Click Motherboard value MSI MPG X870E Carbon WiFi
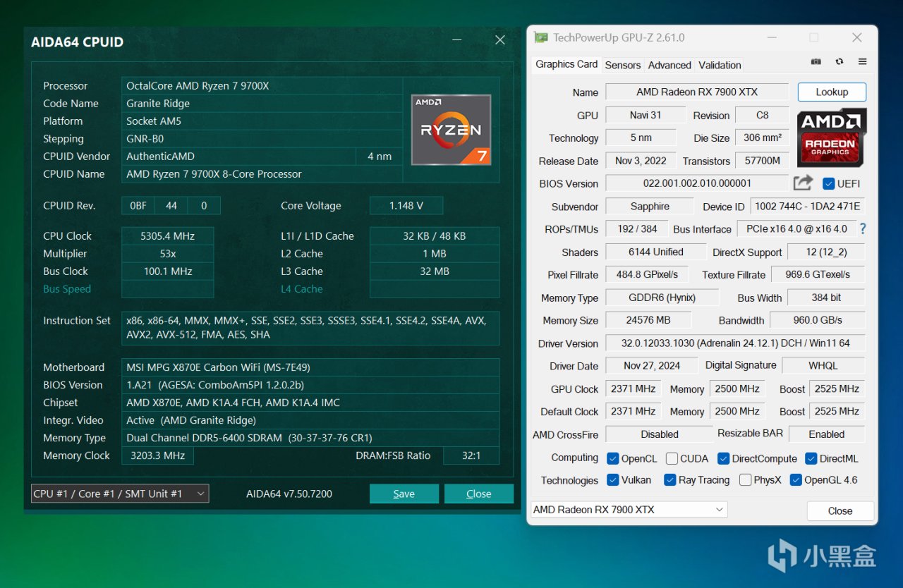 [x=310, y=367]
